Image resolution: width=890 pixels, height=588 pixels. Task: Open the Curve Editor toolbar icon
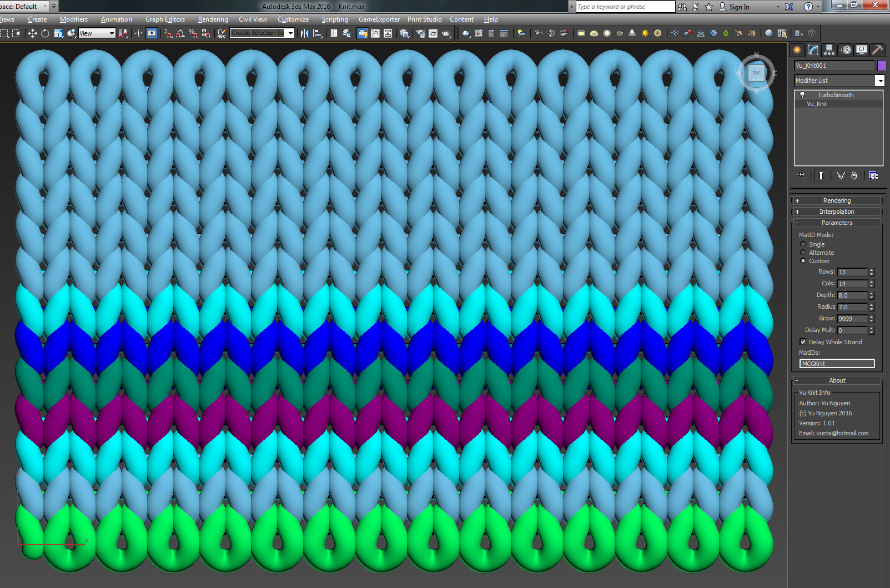click(x=375, y=33)
